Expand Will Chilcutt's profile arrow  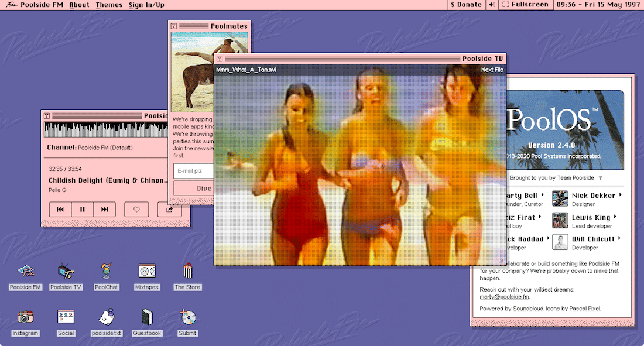[x=619, y=238]
